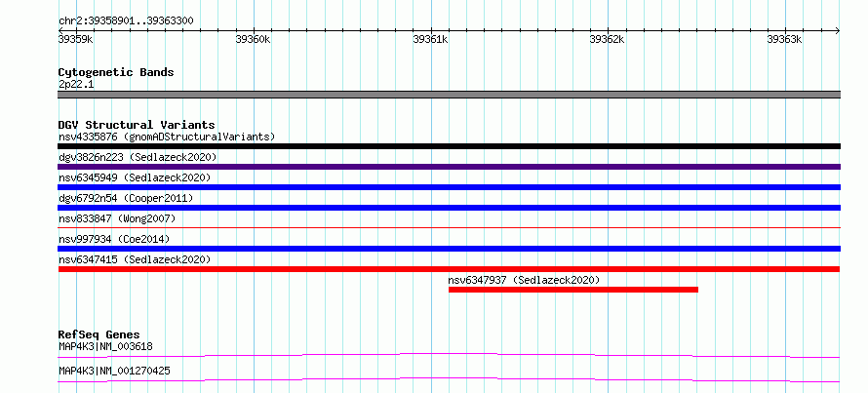Viewport: 868px width, 393px height.
Task: Click the red nsv6347415 variant bar
Action: point(449,269)
